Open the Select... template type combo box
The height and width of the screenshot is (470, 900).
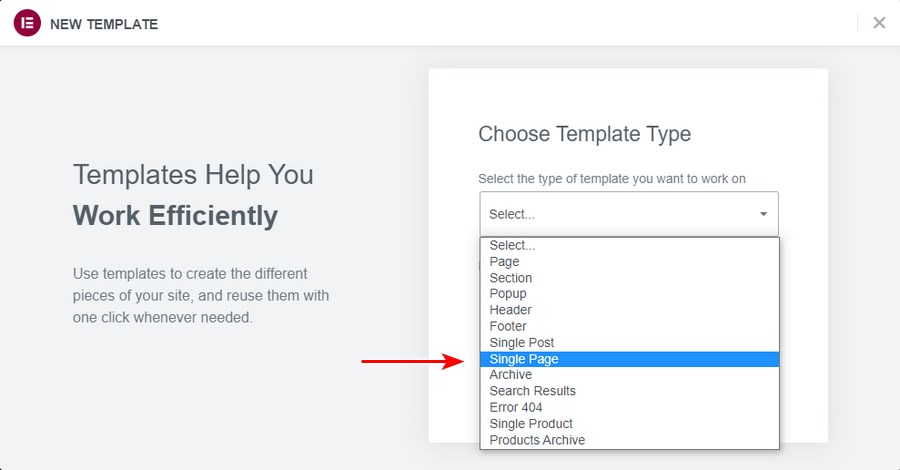click(628, 214)
